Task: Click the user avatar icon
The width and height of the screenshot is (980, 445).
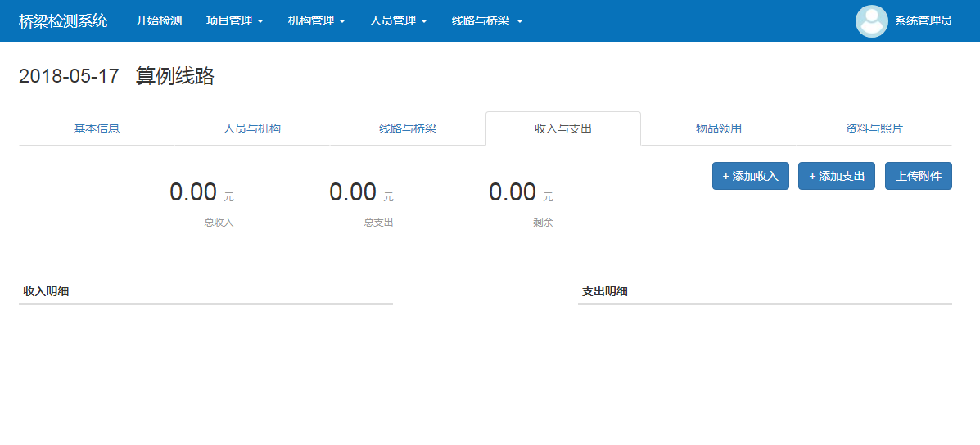Action: [871, 21]
